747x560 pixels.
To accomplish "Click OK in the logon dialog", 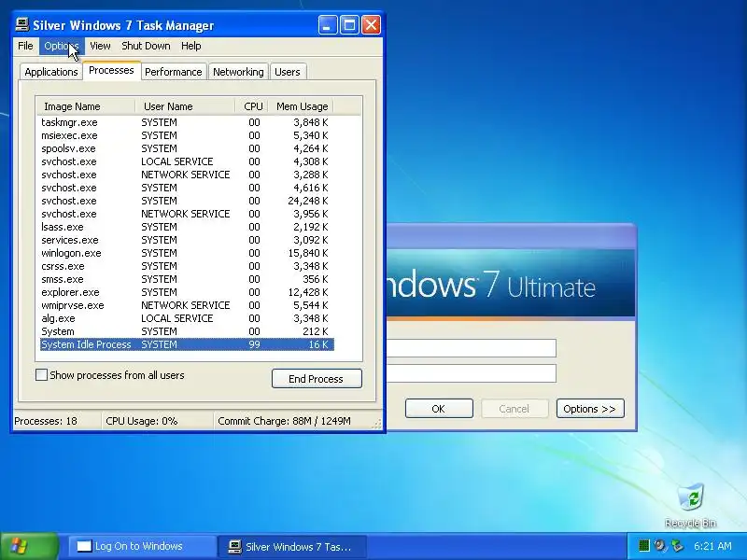I will pyautogui.click(x=439, y=409).
